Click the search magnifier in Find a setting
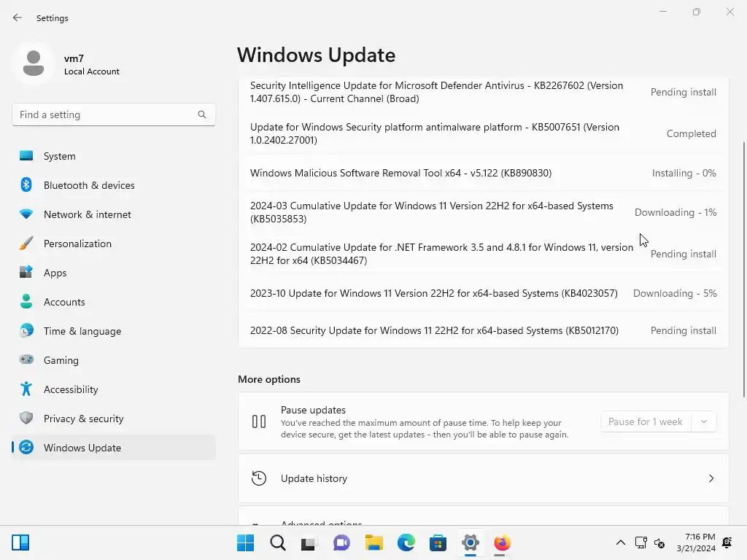Screen dimensions: 747x560 tap(202, 114)
